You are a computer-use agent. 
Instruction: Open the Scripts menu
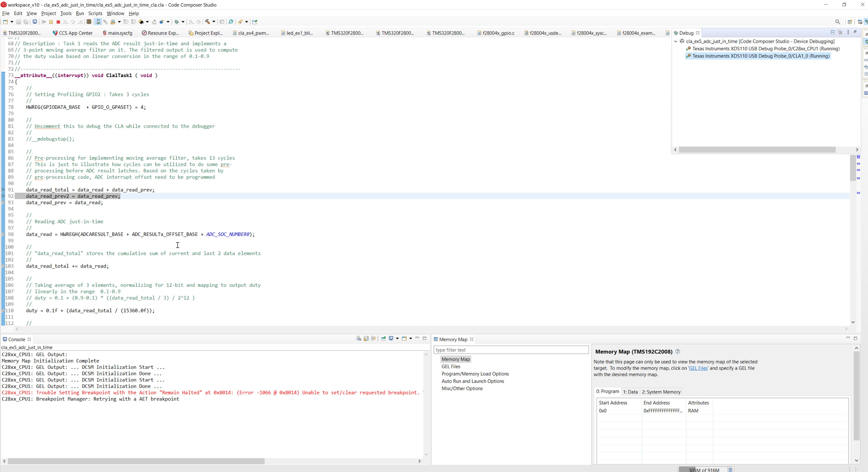pos(95,13)
